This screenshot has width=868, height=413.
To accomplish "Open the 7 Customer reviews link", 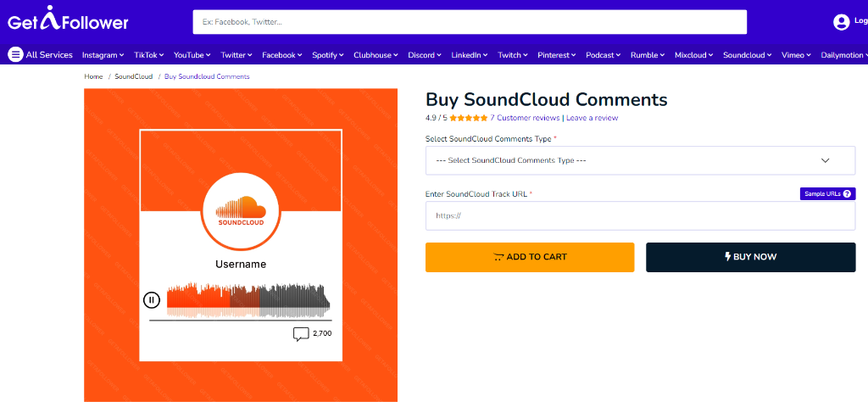I will [x=525, y=118].
